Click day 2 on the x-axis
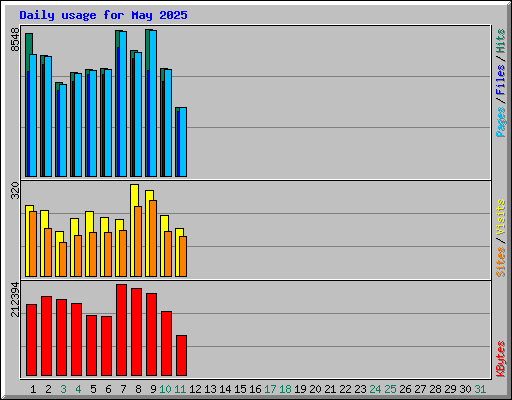This screenshot has height=400, width=512. (x=48, y=389)
